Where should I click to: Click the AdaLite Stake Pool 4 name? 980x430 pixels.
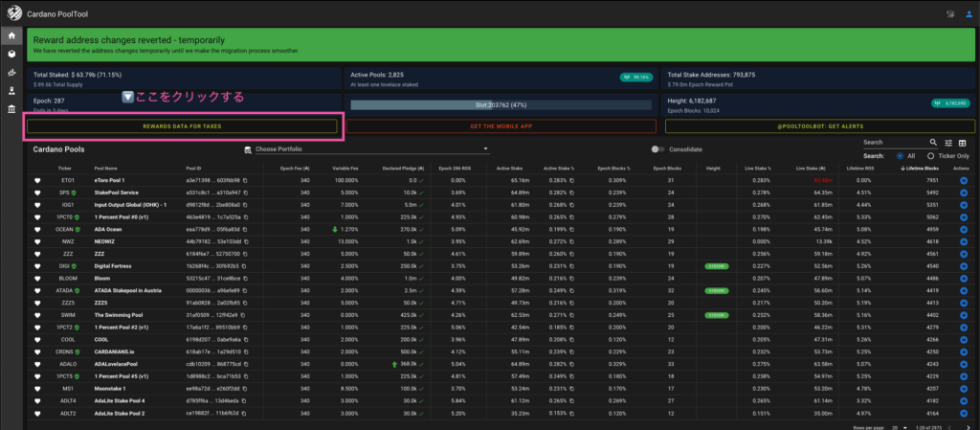tap(120, 401)
